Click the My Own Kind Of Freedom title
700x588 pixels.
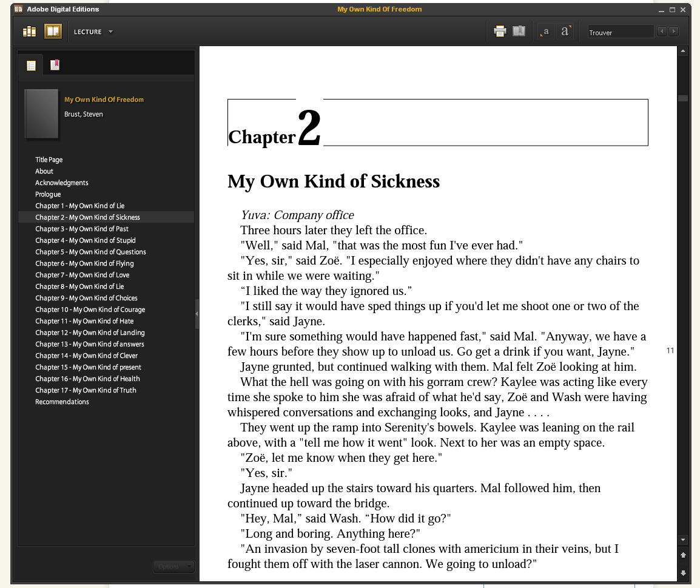pyautogui.click(x=104, y=100)
